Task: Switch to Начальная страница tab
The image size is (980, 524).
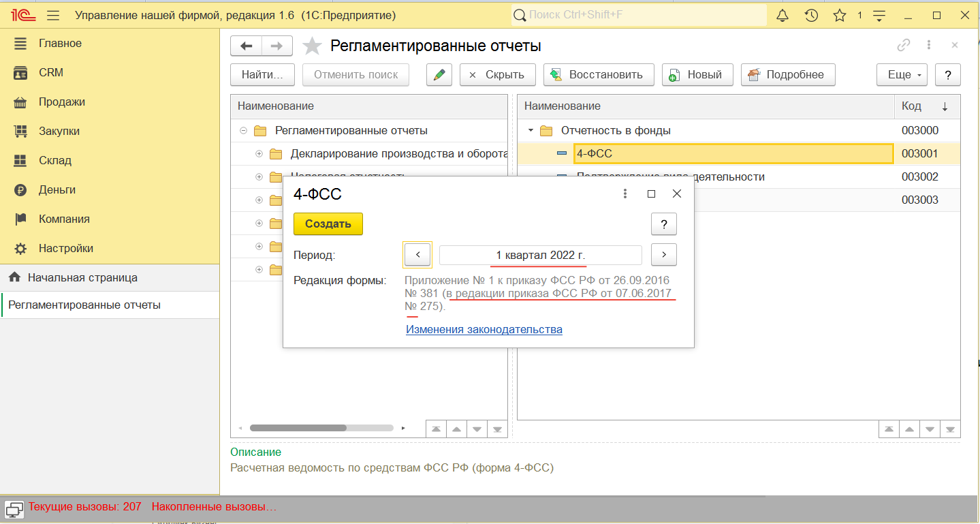Action: coord(110,278)
